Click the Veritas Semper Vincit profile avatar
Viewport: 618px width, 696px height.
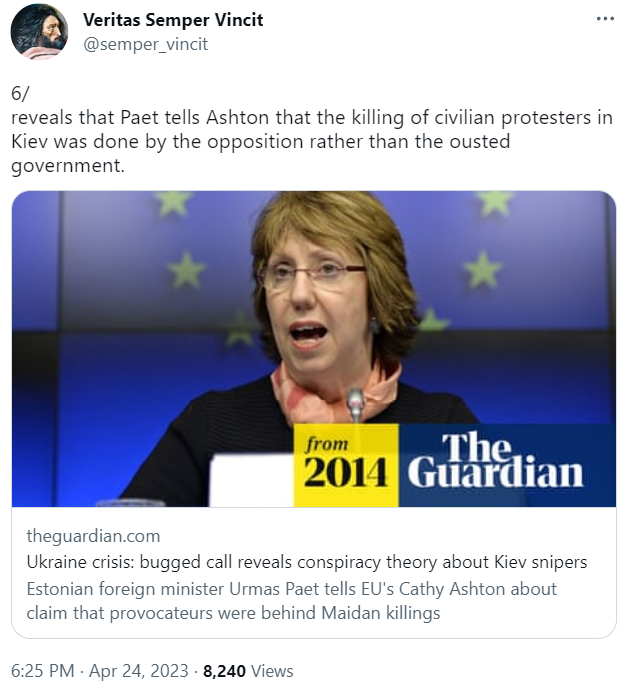pos(39,32)
